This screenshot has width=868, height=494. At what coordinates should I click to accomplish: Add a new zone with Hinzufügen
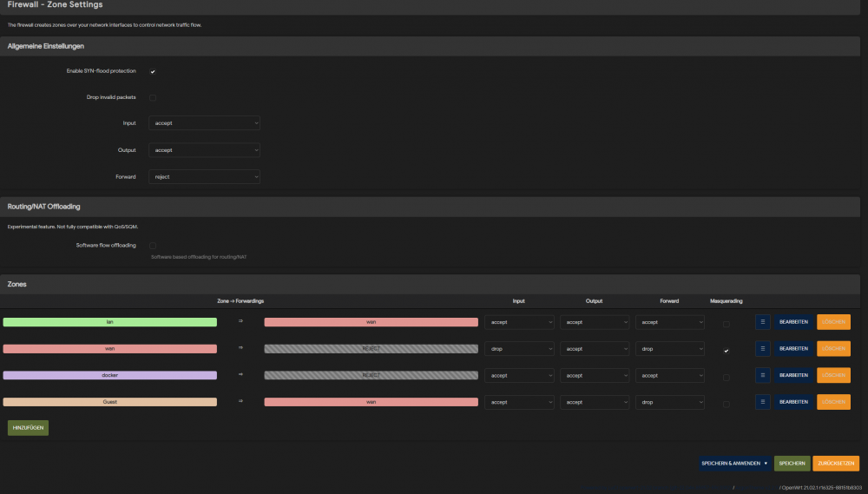29,427
